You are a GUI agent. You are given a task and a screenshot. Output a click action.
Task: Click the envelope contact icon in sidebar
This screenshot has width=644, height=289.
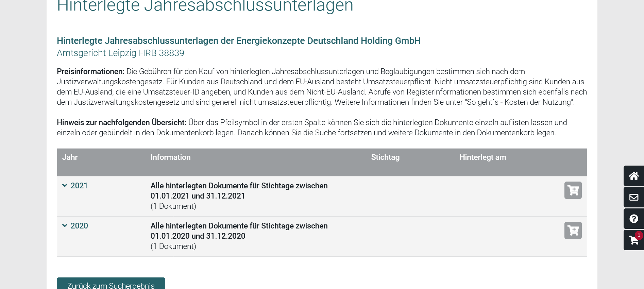(x=633, y=197)
